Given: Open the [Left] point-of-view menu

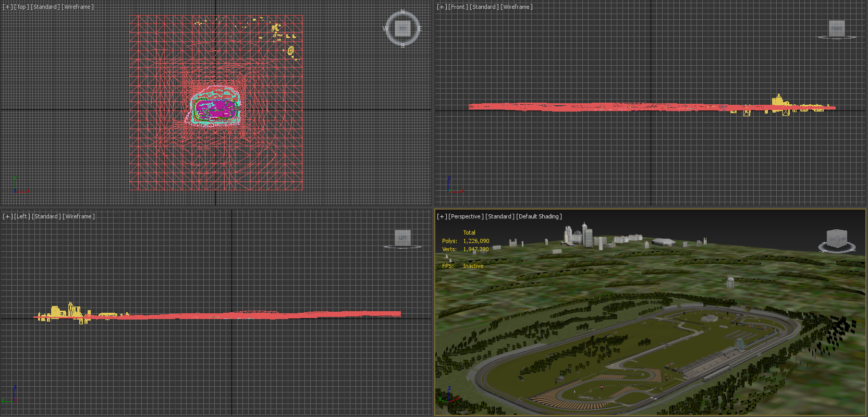Looking at the screenshot, I should coord(22,216).
